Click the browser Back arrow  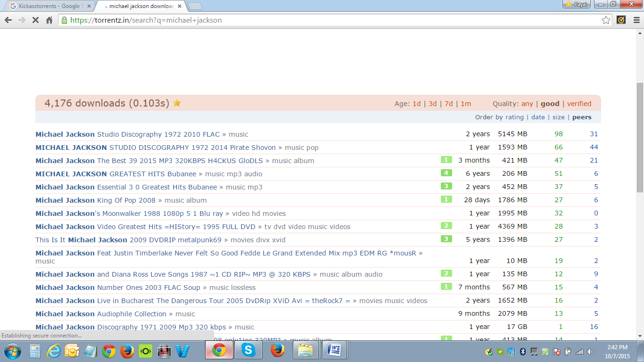point(8,20)
